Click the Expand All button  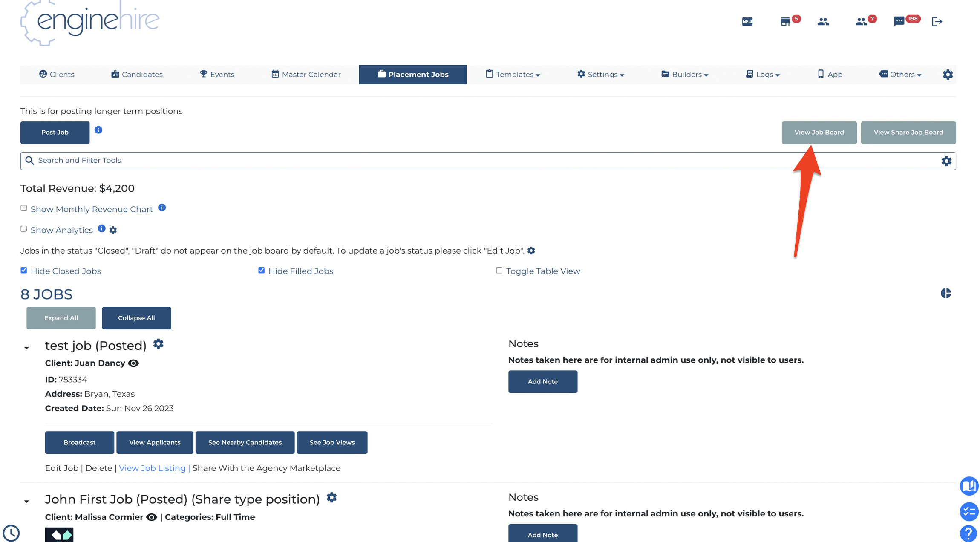tap(61, 318)
